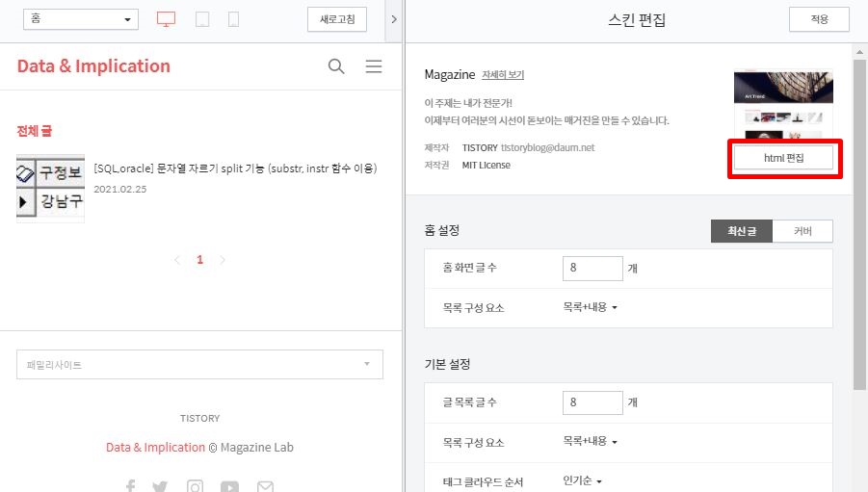Open 태그 클라우드 순서 인기순 dropdown

(582, 480)
